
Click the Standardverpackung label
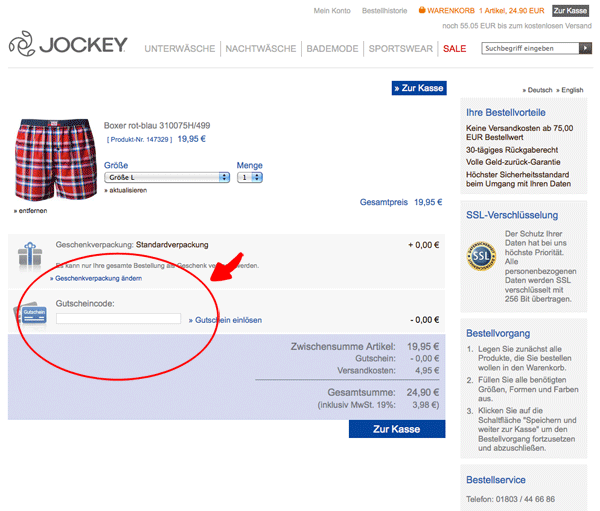pyautogui.click(x=172, y=245)
